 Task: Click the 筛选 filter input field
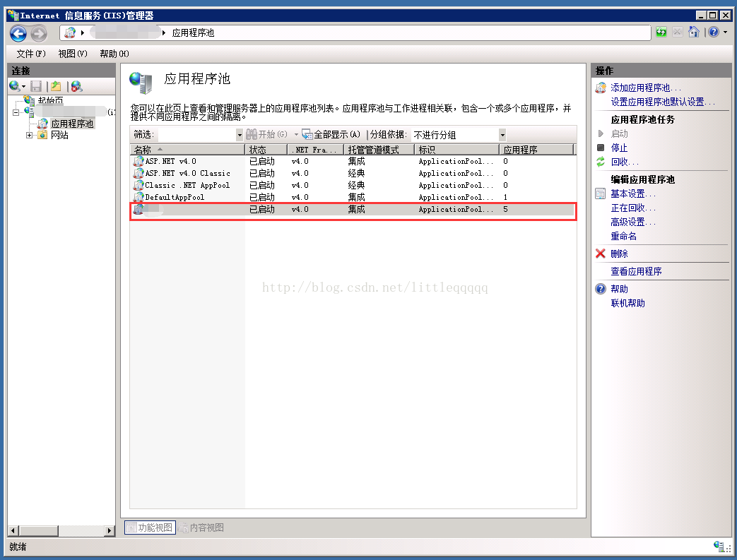click(x=197, y=135)
